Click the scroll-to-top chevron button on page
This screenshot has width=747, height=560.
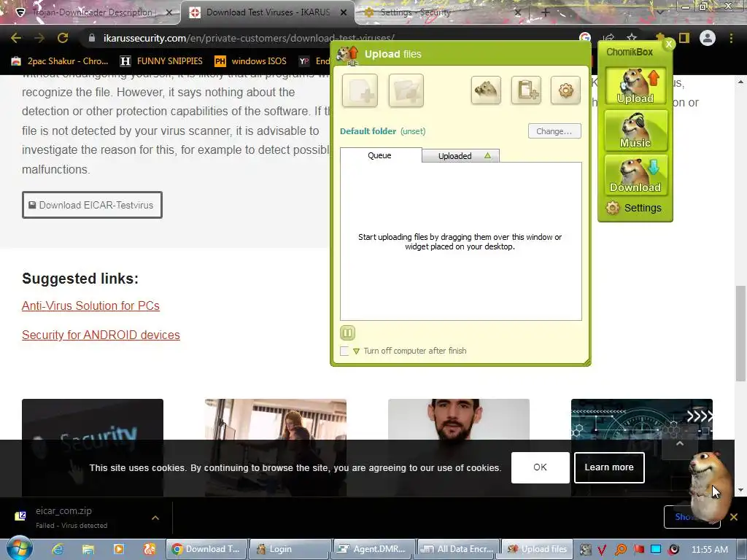[x=680, y=444]
